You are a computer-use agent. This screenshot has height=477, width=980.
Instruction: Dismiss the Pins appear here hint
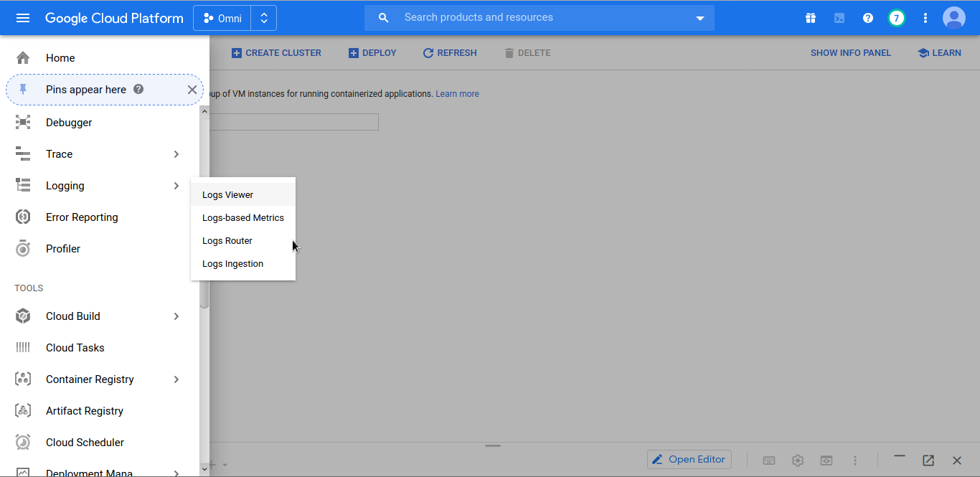pos(192,90)
